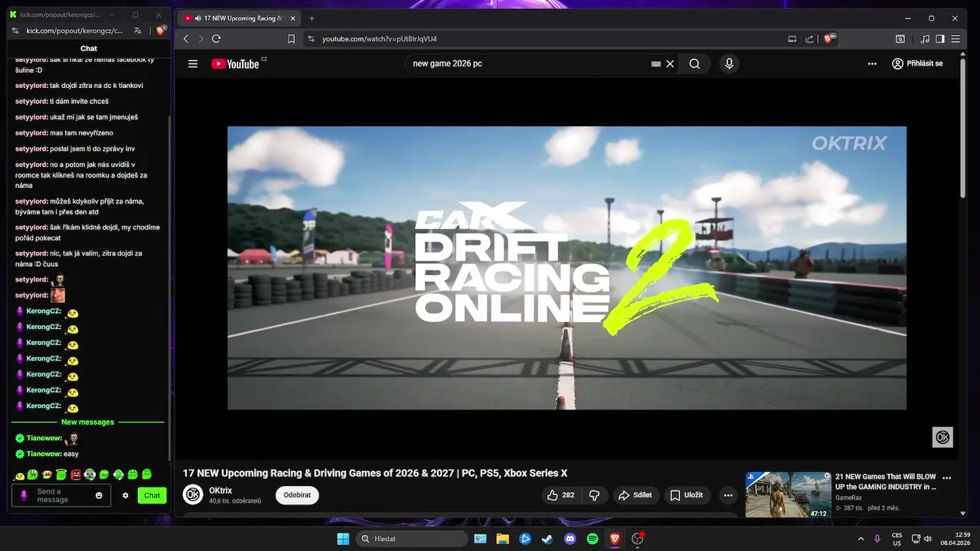The width and height of the screenshot is (980, 551).
Task: Go back in Brave browser
Action: point(186,39)
